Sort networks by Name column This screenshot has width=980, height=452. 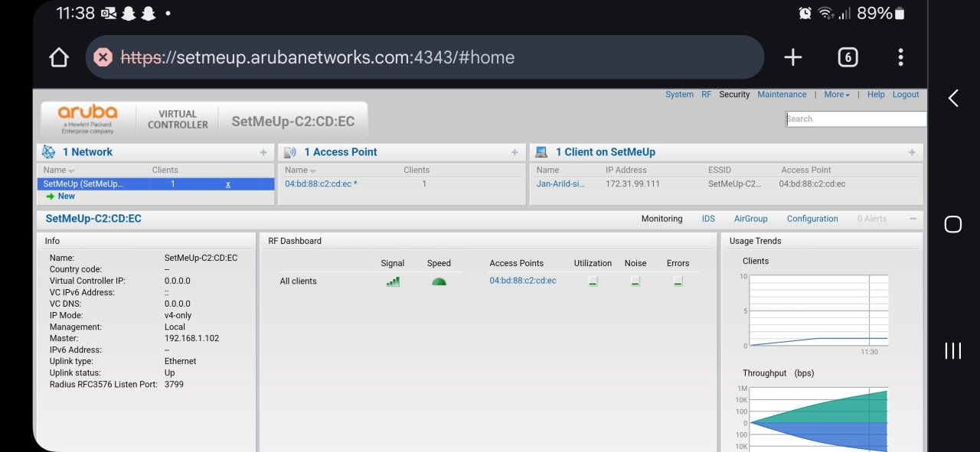coord(58,170)
